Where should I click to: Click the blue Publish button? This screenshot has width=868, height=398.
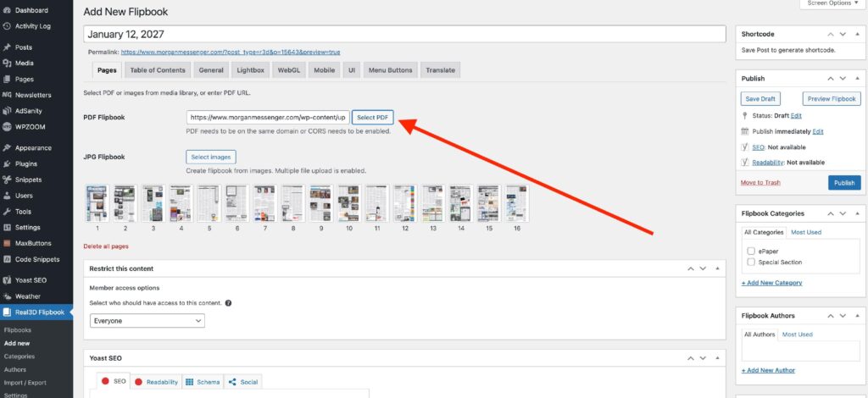tap(843, 183)
